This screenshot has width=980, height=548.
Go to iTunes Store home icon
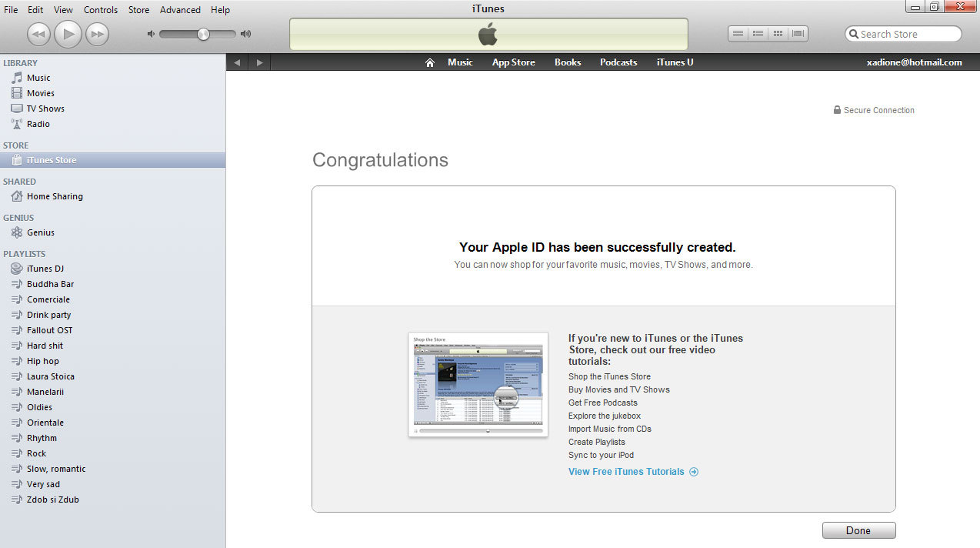point(430,62)
